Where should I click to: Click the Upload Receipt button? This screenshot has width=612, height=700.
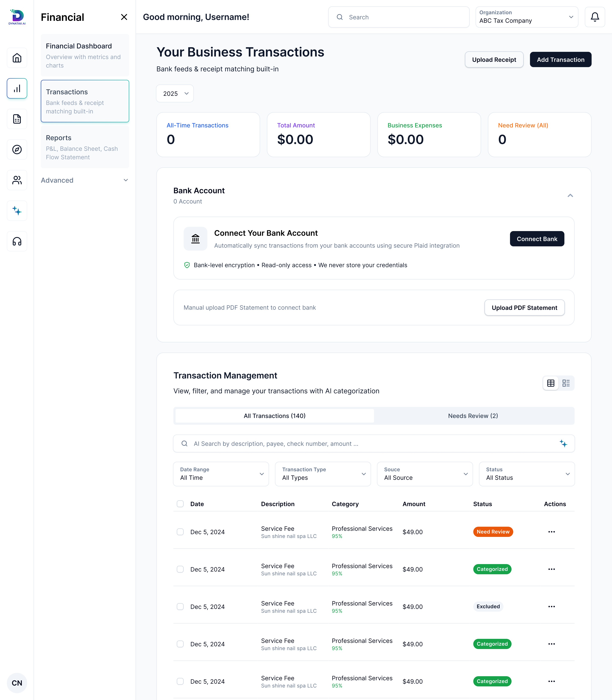click(494, 60)
